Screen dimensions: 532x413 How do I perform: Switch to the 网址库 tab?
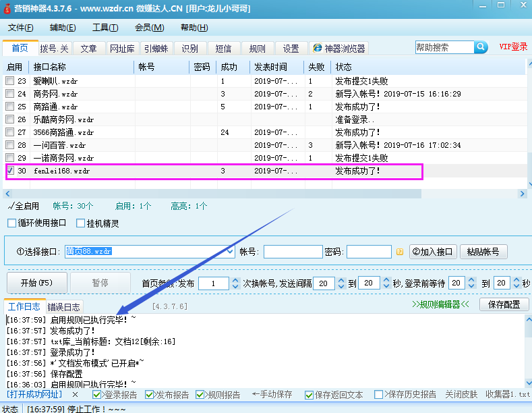(x=122, y=48)
